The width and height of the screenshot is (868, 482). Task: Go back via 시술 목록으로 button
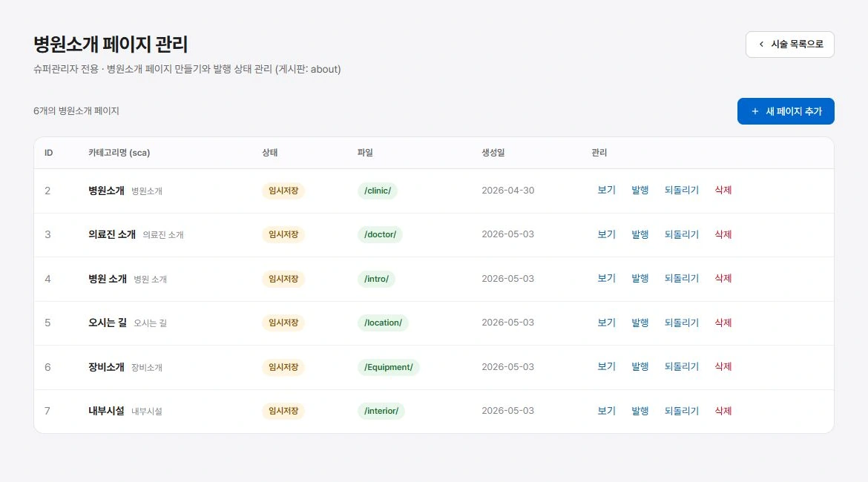[x=790, y=44]
